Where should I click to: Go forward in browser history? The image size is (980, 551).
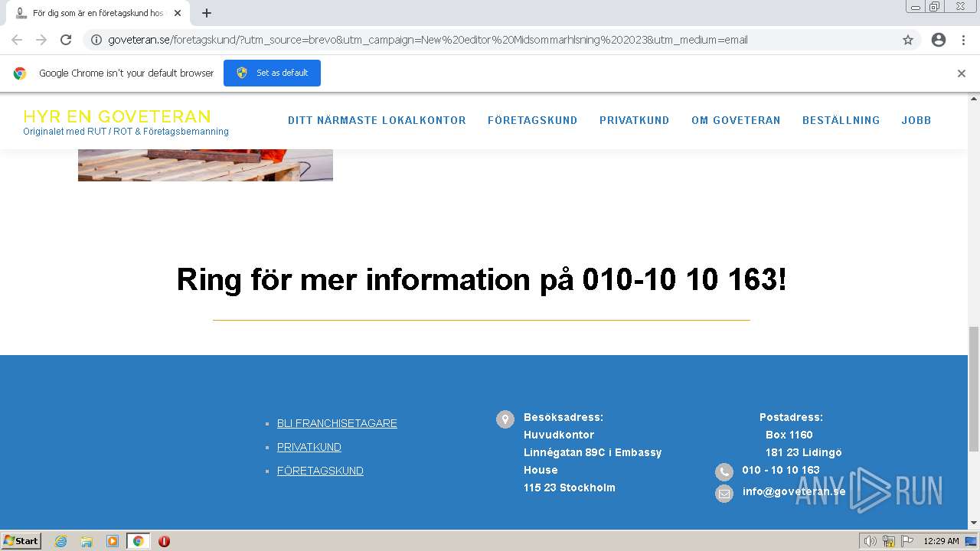click(x=41, y=40)
